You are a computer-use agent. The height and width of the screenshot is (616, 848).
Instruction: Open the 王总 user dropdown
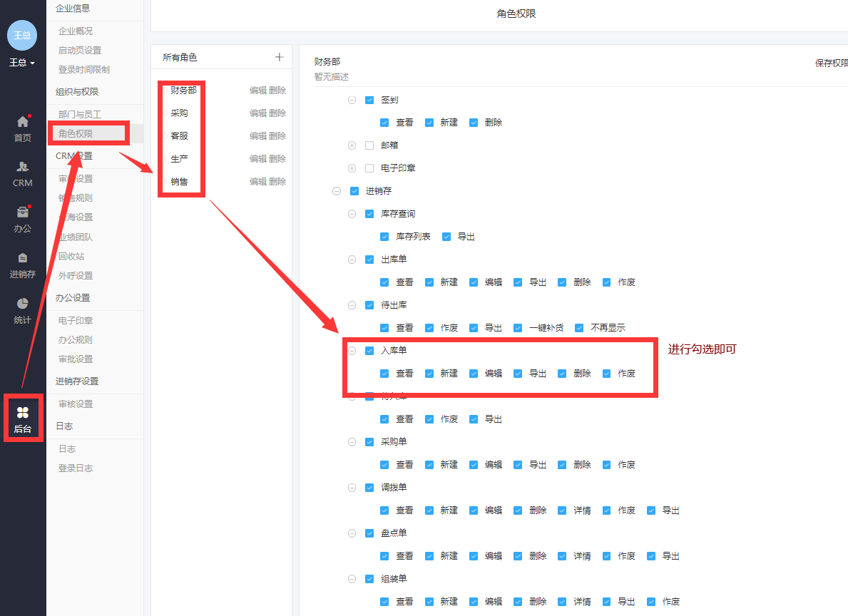pyautogui.click(x=22, y=63)
